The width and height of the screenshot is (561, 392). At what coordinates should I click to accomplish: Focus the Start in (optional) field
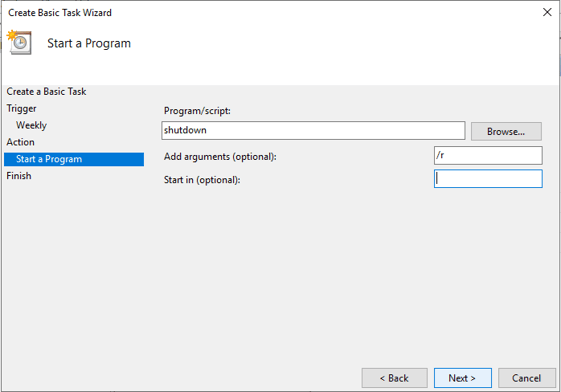pyautogui.click(x=488, y=179)
